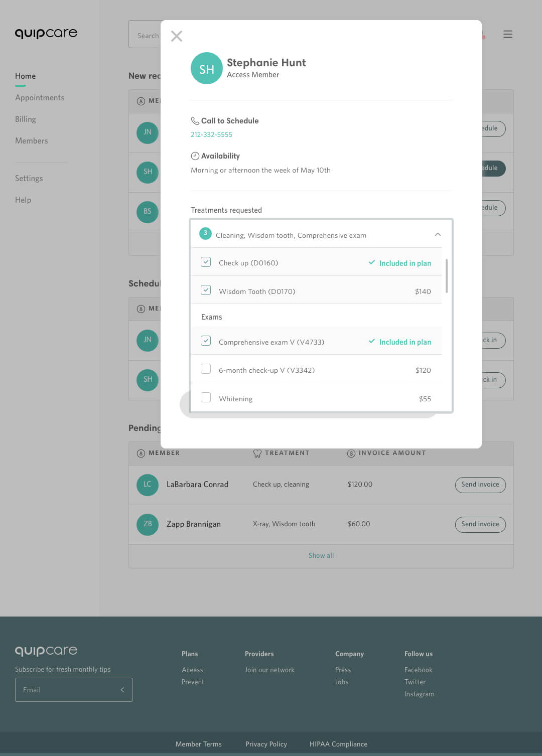Click the Exams section heading
The width and height of the screenshot is (542, 756).
[x=212, y=317]
